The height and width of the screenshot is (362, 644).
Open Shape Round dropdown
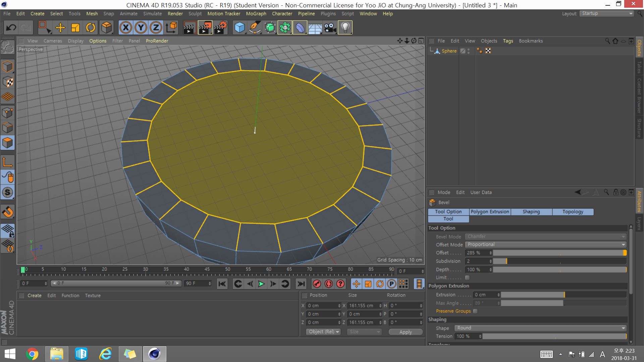pyautogui.click(x=540, y=328)
